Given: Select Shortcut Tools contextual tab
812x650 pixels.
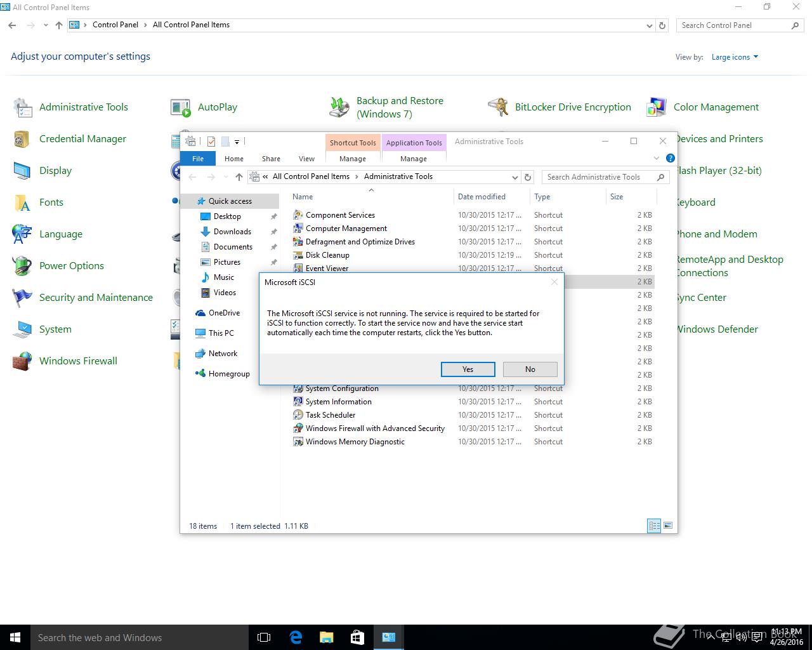Looking at the screenshot, I should point(353,143).
